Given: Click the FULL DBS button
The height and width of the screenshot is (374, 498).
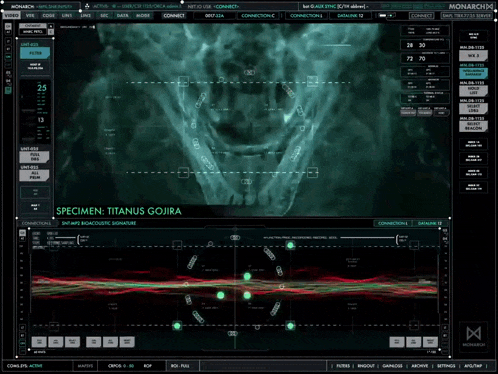Looking at the screenshot, I should [35, 157].
